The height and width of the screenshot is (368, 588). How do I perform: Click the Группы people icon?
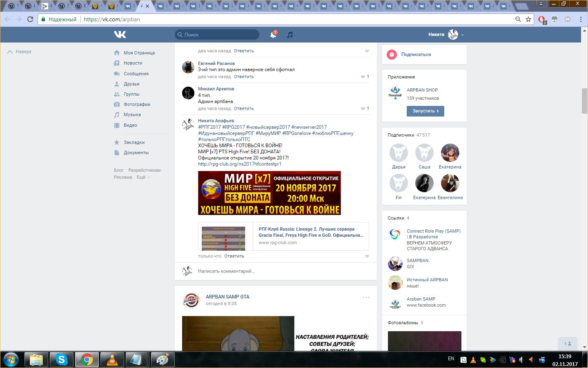117,94
